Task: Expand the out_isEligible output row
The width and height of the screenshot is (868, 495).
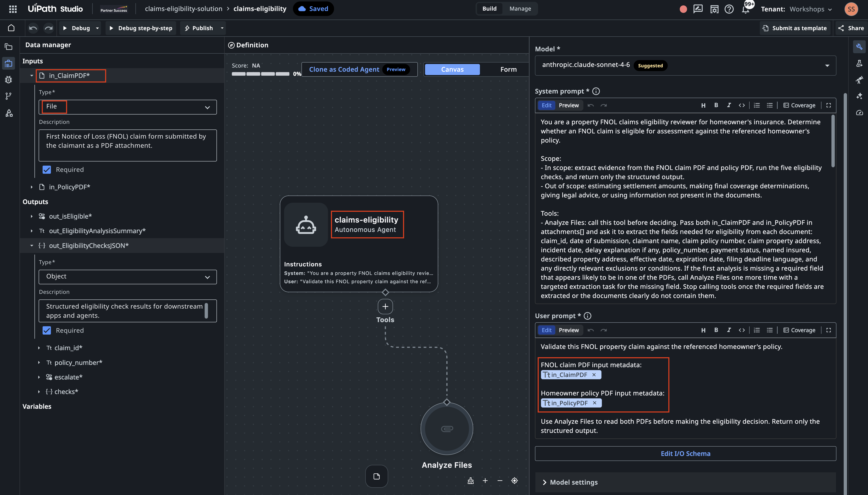Action: click(32, 216)
